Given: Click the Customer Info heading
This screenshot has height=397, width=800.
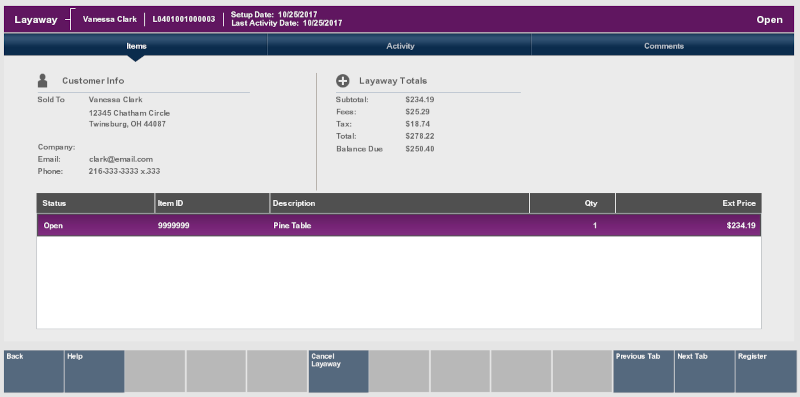Looking at the screenshot, I should point(93,81).
